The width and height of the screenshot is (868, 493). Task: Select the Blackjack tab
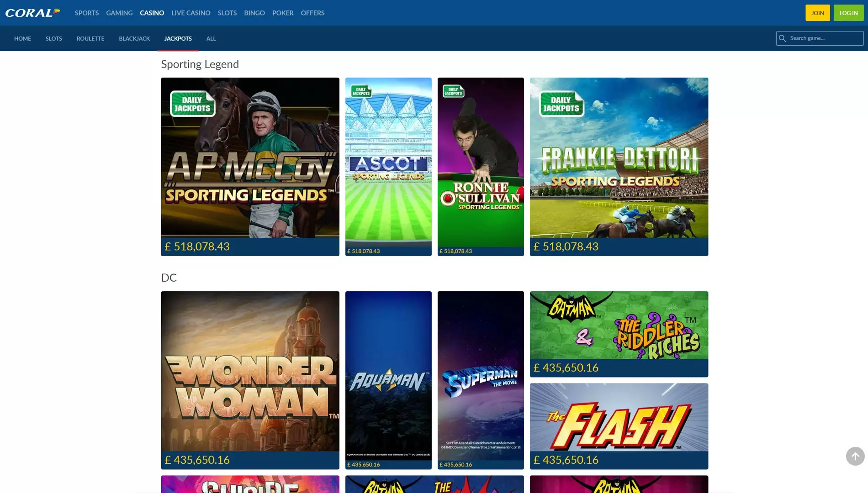pos(134,39)
